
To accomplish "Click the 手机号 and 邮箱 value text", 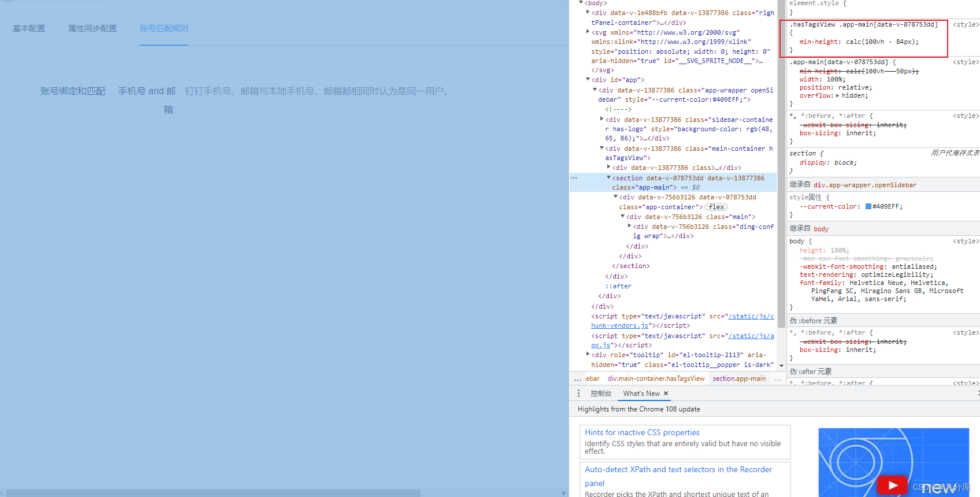I will tap(147, 100).
